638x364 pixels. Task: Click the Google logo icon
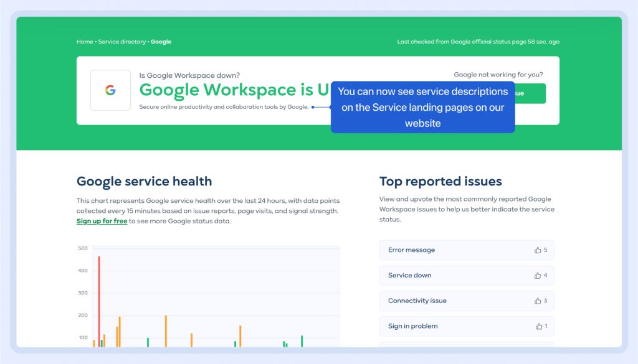110,90
